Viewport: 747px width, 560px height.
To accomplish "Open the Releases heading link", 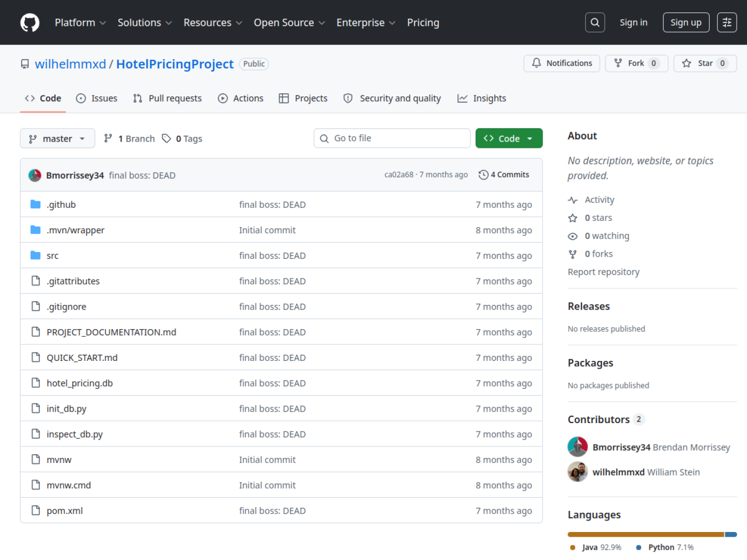I will coord(589,306).
